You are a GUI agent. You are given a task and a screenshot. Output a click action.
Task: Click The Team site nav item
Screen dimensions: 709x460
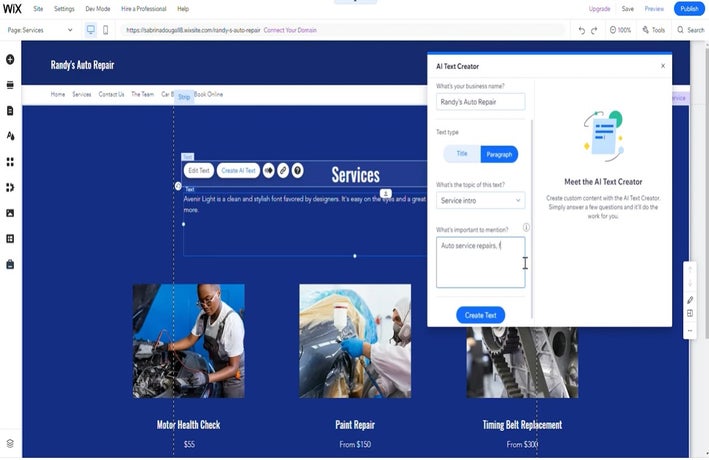pos(142,94)
